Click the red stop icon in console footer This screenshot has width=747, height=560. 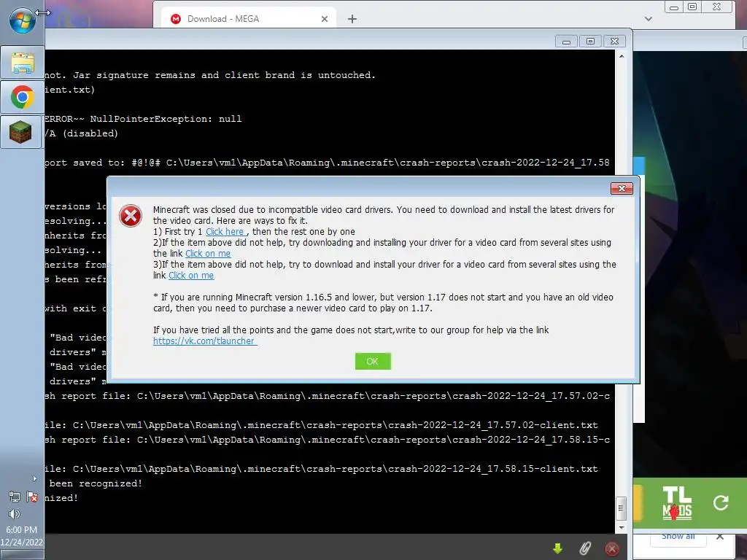coord(612,549)
